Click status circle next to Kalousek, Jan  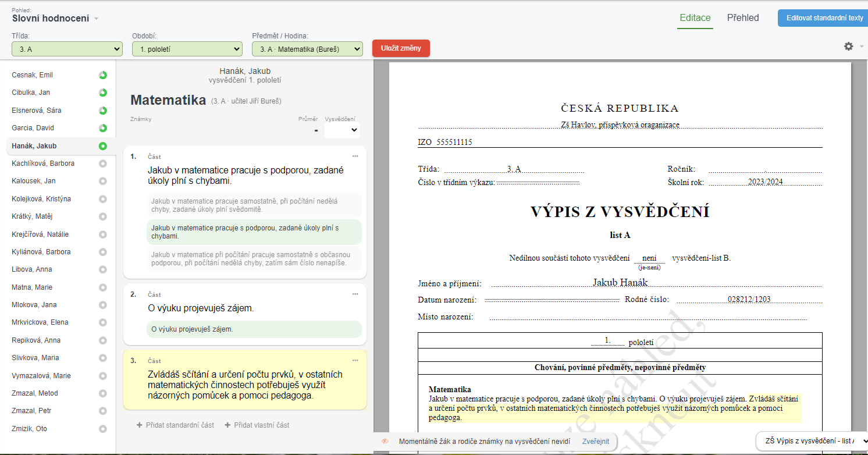click(103, 181)
